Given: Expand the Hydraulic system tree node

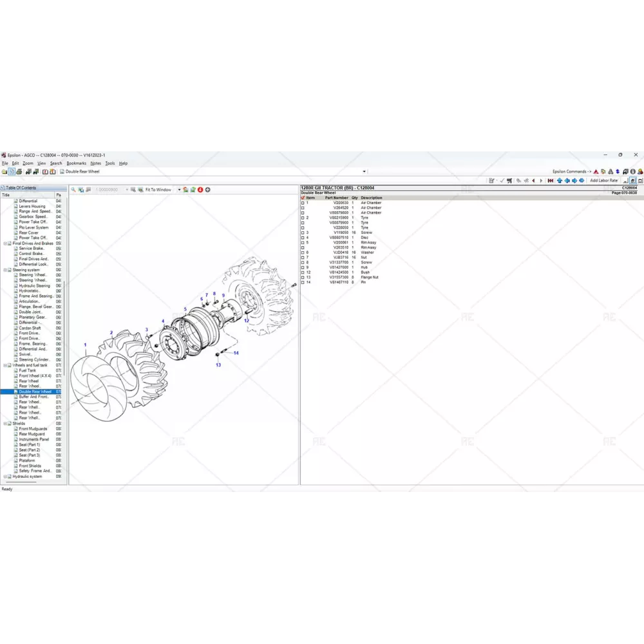Looking at the screenshot, I should pyautogui.click(x=5, y=477).
